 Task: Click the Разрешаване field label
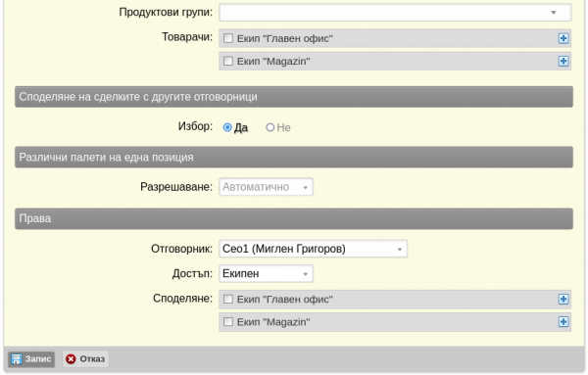pos(176,187)
